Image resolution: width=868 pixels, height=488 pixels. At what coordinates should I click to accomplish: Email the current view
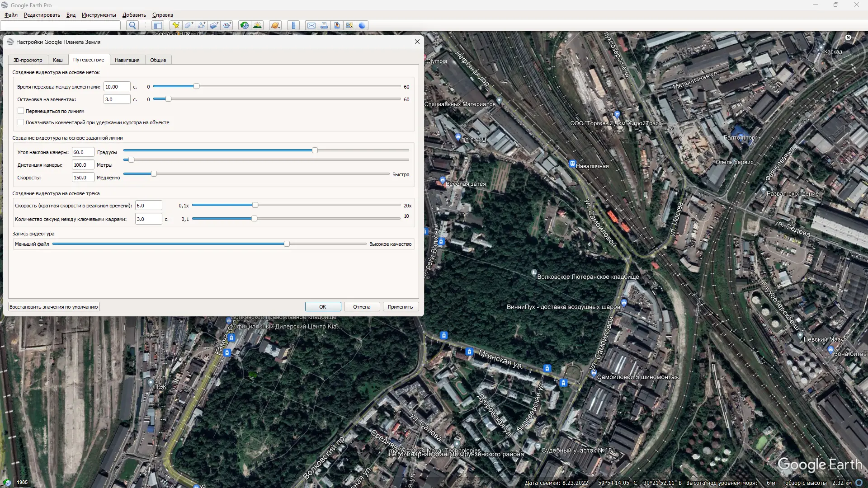point(311,25)
